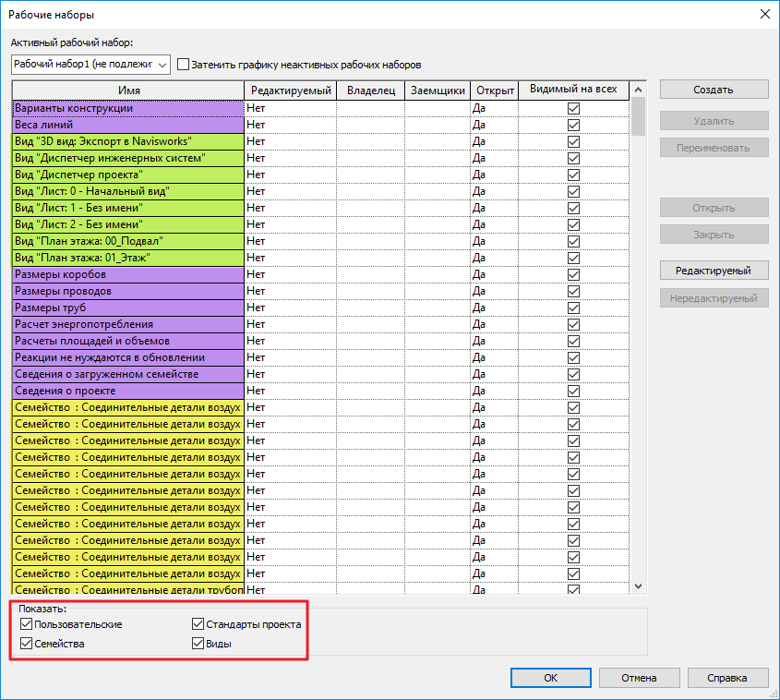Confirm the dialog with OK

coord(551,678)
